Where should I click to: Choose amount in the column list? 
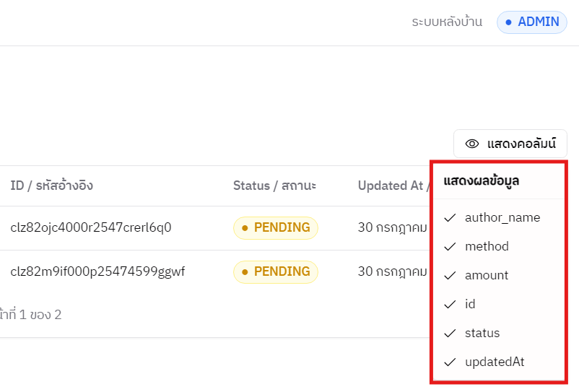487,275
